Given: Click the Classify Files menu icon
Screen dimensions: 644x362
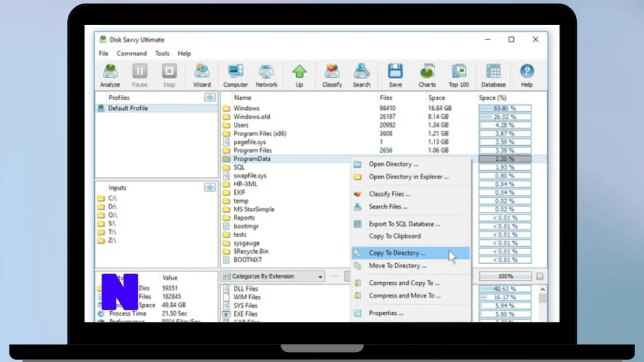Looking at the screenshot, I should 358,194.
